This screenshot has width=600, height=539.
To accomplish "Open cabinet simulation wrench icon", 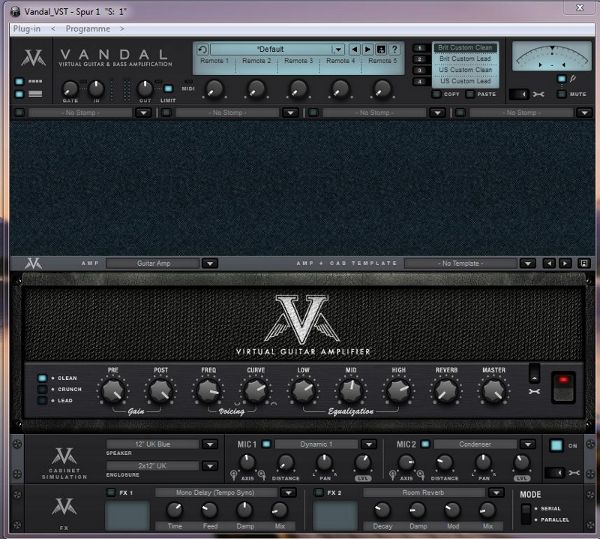I will point(574,473).
